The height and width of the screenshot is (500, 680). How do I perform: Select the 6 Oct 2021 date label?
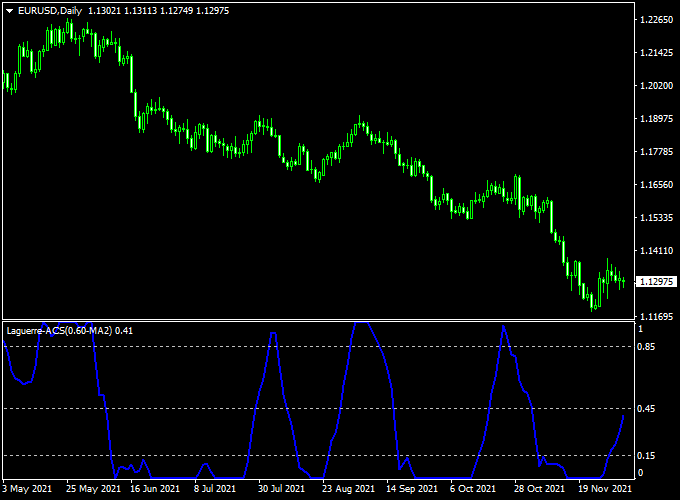(x=473, y=489)
